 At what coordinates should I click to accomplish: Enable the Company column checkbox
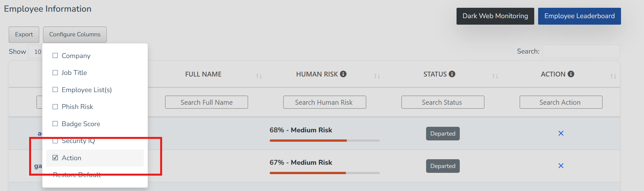coord(55,55)
